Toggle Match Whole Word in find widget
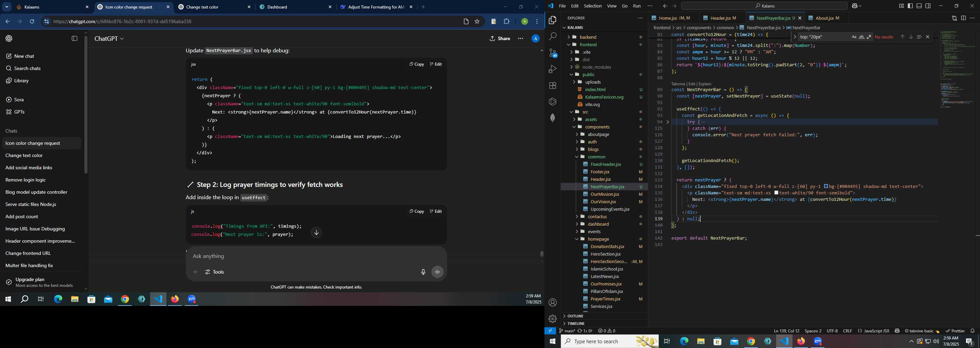Image resolution: width=980 pixels, height=348 pixels. click(x=861, y=37)
